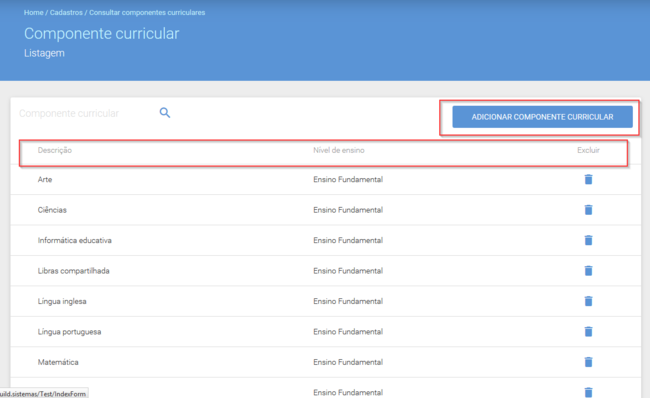Select the Língua portuguesa entry
Viewport: 650px width, 398px height.
69,332
